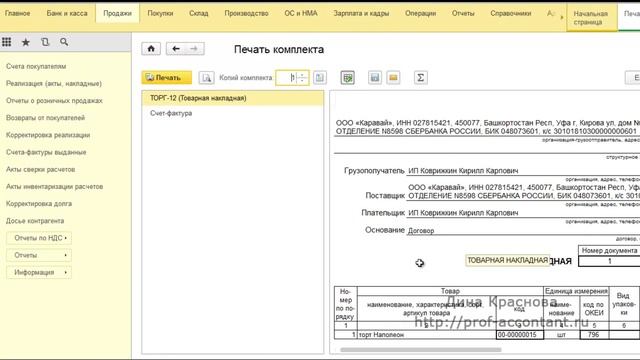
Task: Focus the Копий комплекта input field
Action: point(286,78)
